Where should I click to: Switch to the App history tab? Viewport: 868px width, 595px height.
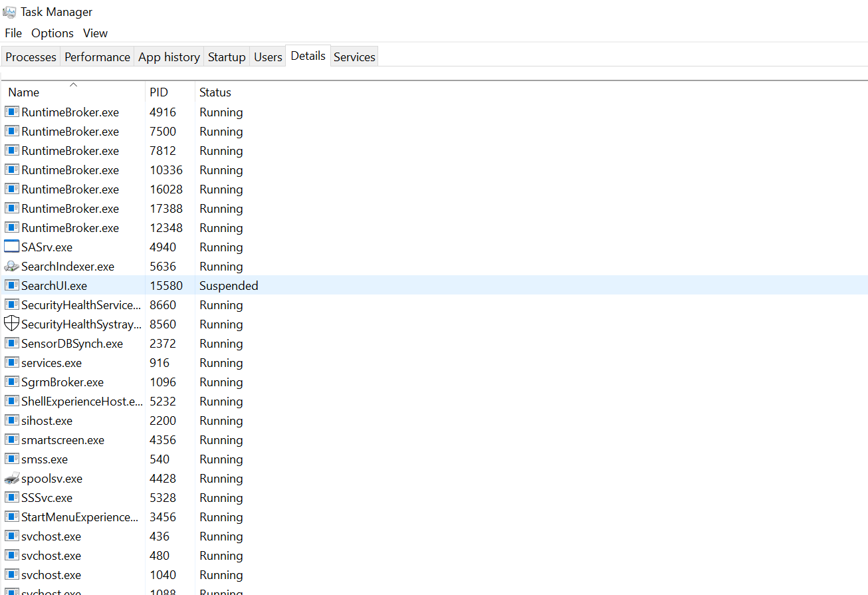click(169, 57)
